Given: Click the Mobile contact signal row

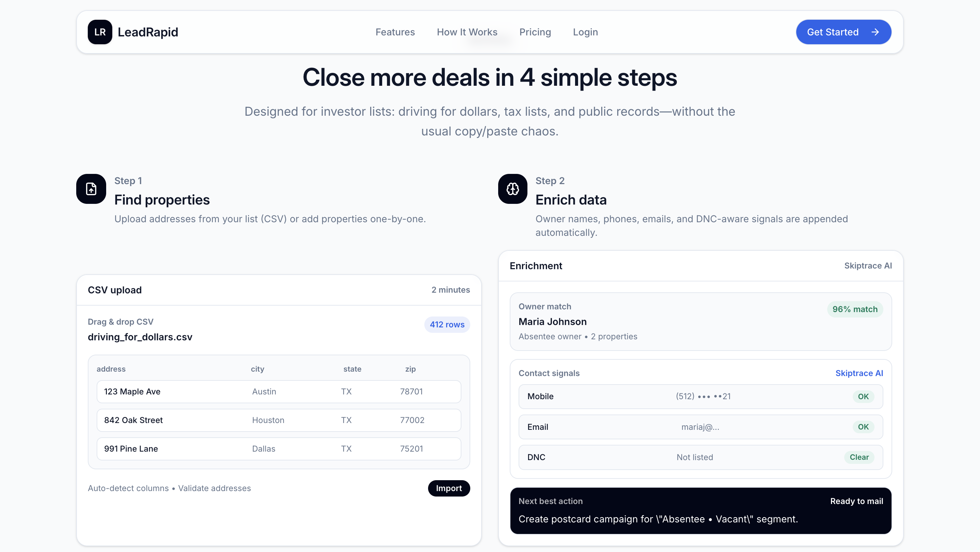Looking at the screenshot, I should pyautogui.click(x=700, y=396).
